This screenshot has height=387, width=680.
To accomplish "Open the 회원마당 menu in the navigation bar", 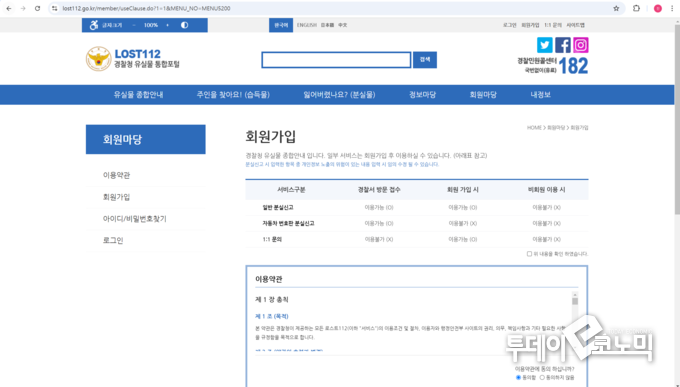I will 483,95.
